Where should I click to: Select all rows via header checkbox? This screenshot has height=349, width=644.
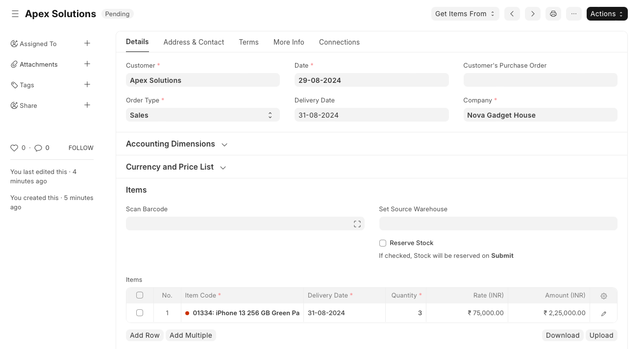pos(140,295)
